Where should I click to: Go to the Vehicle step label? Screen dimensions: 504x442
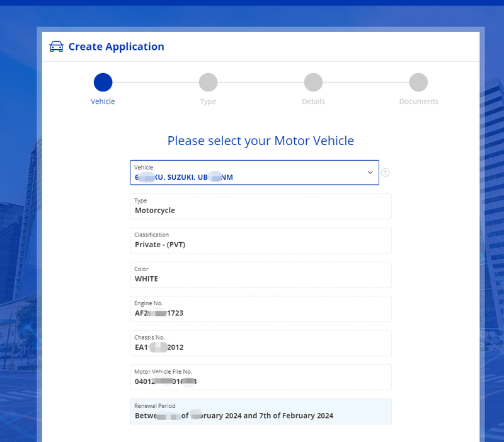point(103,102)
